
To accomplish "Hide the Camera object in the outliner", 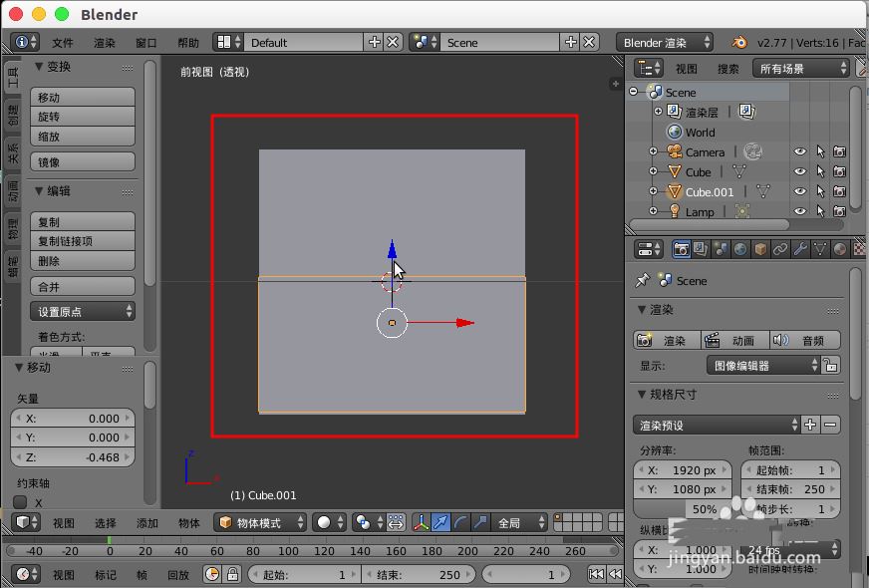I will click(x=800, y=151).
